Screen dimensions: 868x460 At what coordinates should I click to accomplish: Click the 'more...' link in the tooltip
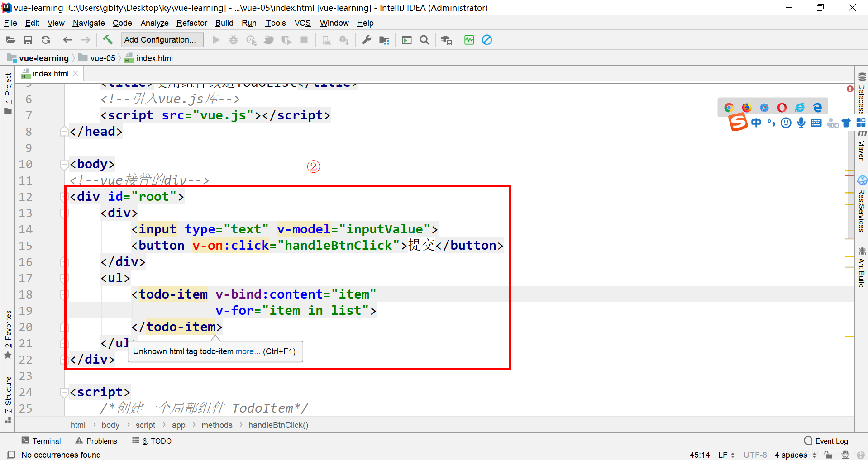click(248, 351)
